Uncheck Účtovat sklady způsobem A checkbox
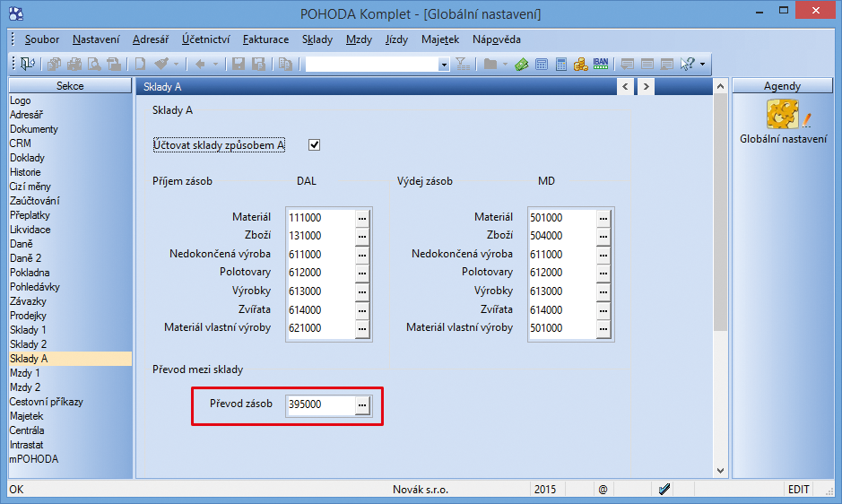This screenshot has height=504, width=842. [x=314, y=145]
